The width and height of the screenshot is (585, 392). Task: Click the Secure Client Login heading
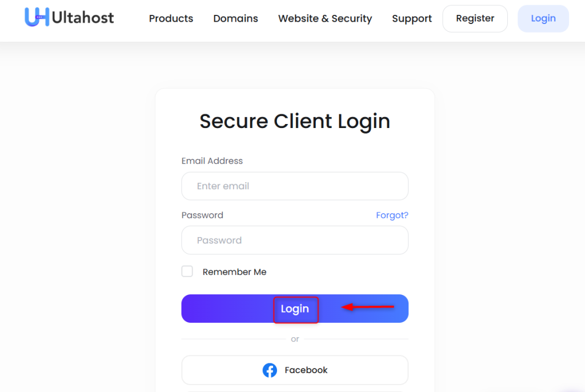pyautogui.click(x=294, y=121)
